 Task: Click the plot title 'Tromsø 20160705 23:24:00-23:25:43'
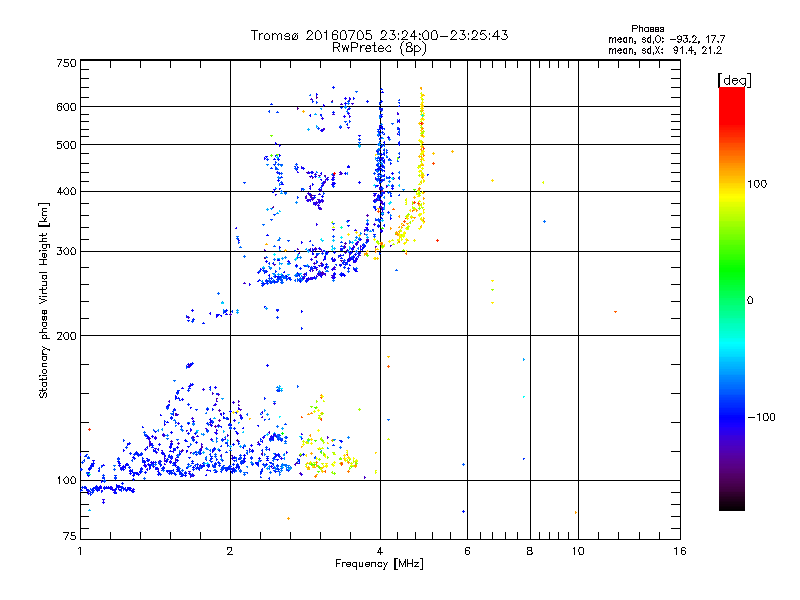(379, 35)
